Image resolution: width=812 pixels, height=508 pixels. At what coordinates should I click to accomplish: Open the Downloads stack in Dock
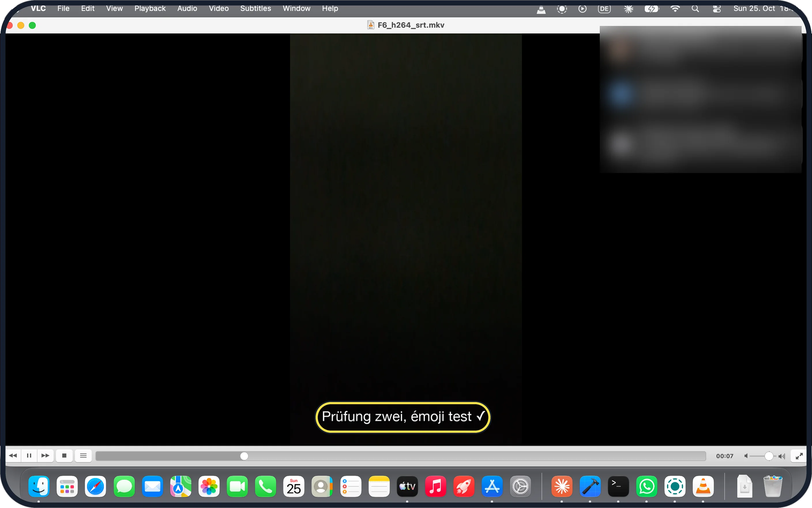pyautogui.click(x=745, y=486)
